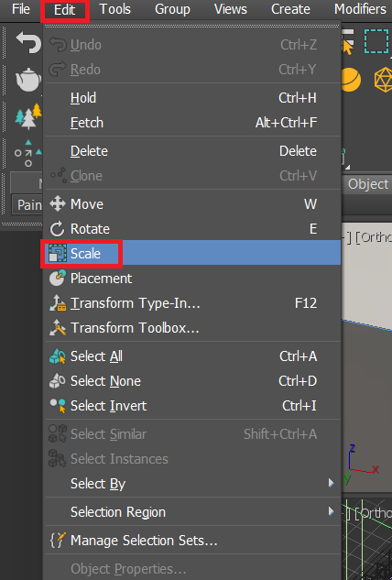The image size is (392, 580).
Task: Open the Views menu
Action: click(x=231, y=9)
